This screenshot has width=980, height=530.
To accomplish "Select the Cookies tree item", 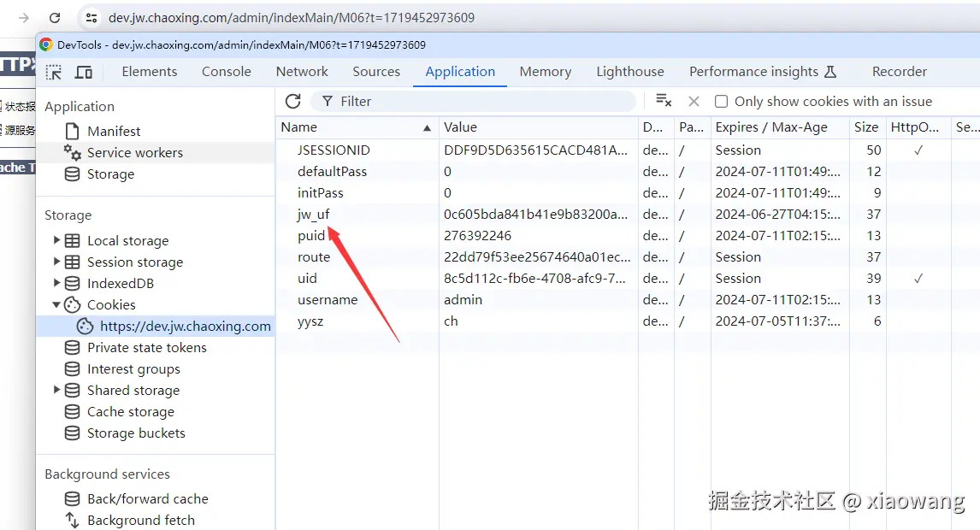I will click(x=111, y=304).
